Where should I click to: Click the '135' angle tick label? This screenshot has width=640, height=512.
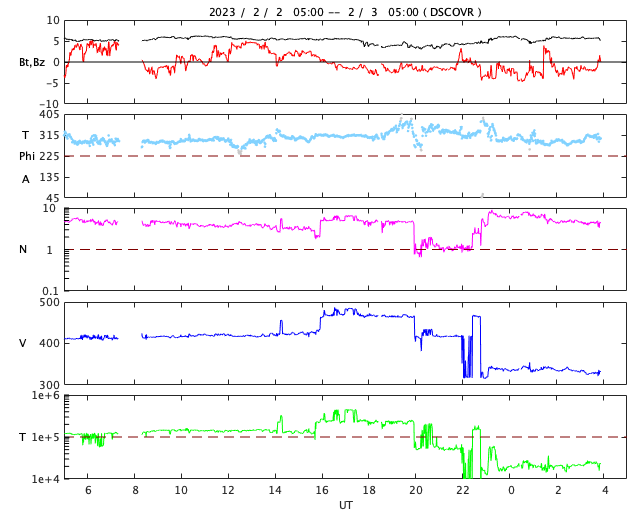pyautogui.click(x=49, y=178)
